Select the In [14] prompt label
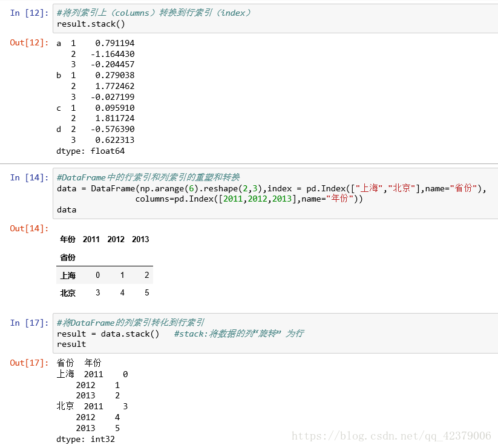 (x=29, y=177)
